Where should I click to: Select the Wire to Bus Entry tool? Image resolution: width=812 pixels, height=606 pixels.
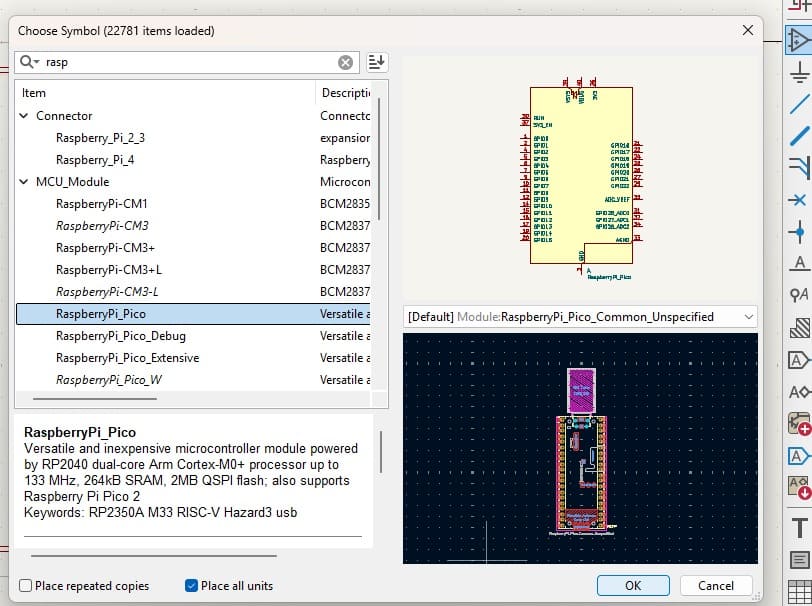pos(799,167)
